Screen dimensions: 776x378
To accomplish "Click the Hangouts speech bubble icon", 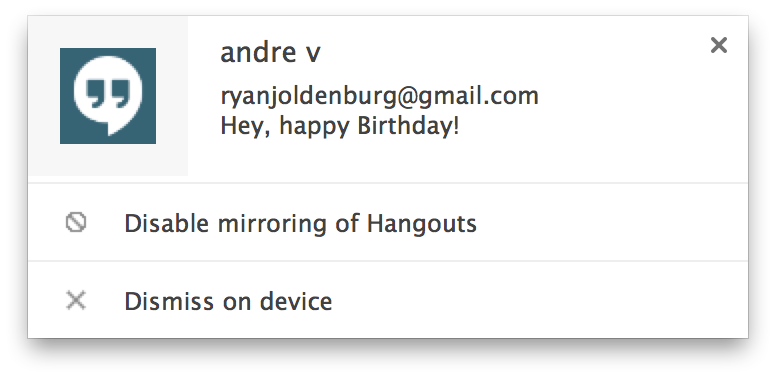I will pos(108,94).
